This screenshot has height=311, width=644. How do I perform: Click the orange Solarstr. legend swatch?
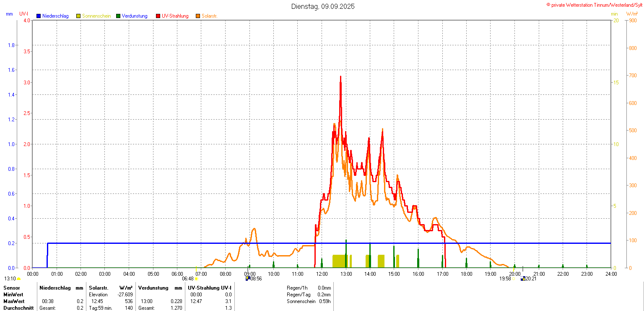(x=198, y=16)
